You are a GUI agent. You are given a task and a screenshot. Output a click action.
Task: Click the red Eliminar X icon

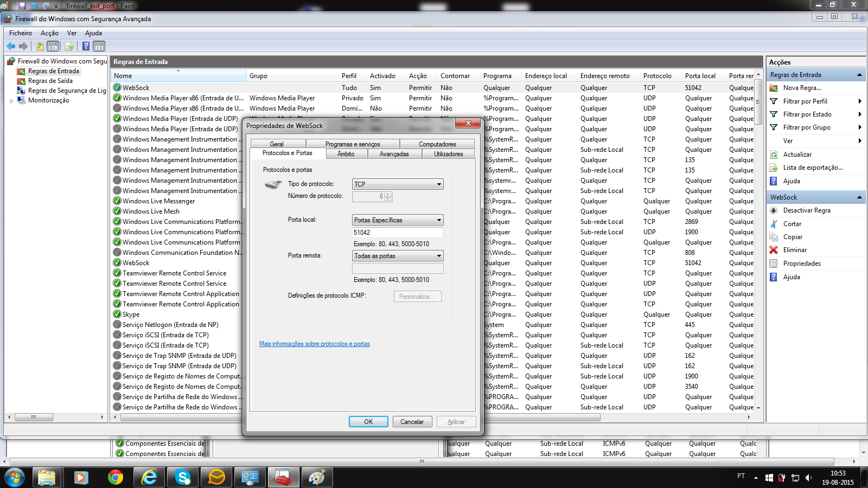(774, 250)
